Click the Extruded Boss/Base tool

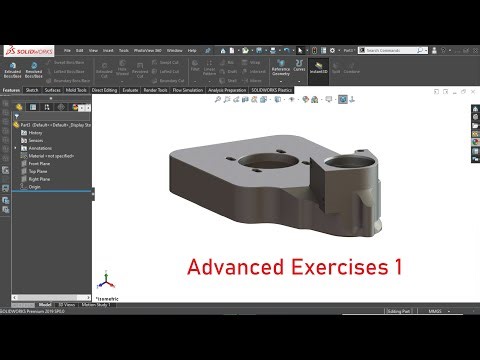pos(12,70)
